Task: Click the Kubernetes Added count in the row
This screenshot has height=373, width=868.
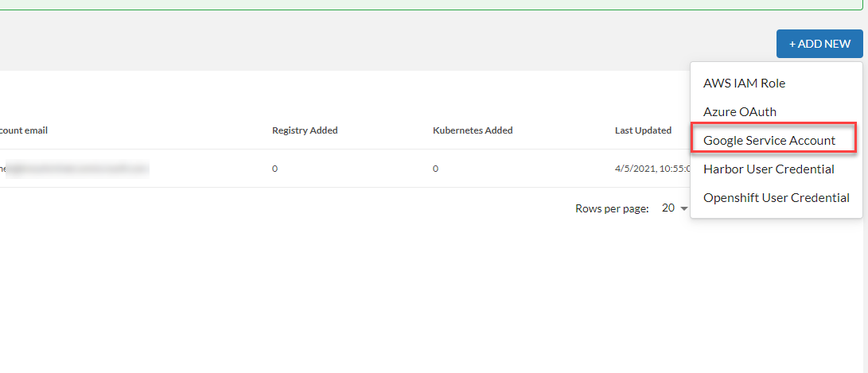Action: [436, 169]
